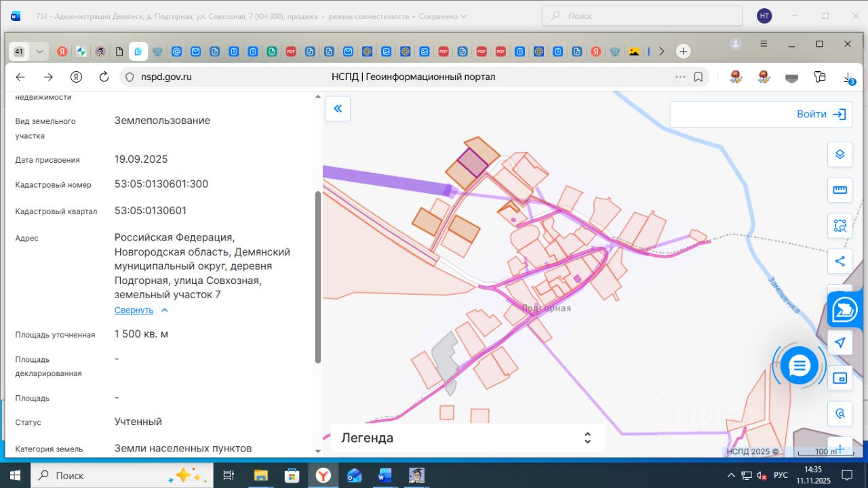The height and width of the screenshot is (488, 868).
Task: Click the Войти login button
Action: click(x=821, y=115)
